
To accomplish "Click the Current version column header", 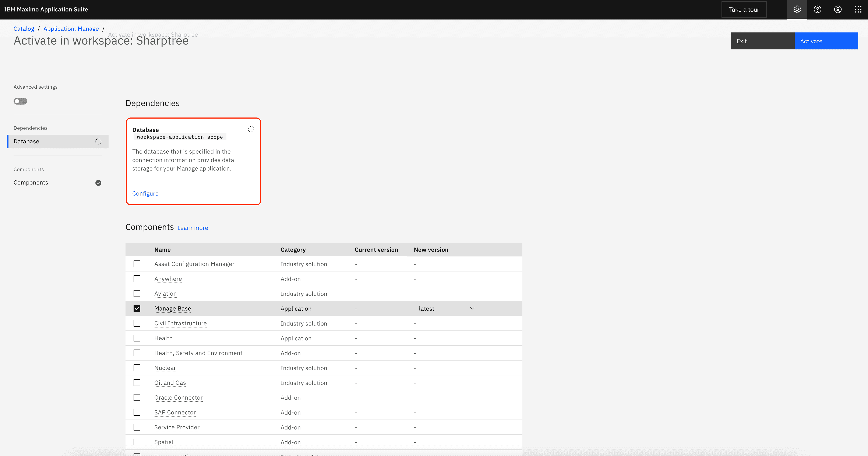I will tap(376, 250).
